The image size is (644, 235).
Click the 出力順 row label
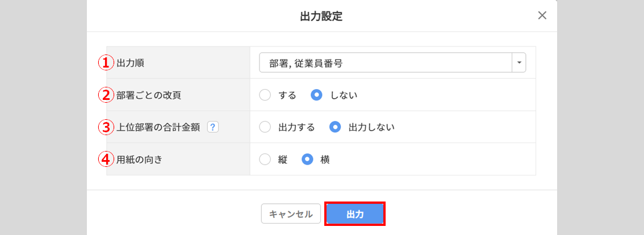(130, 63)
